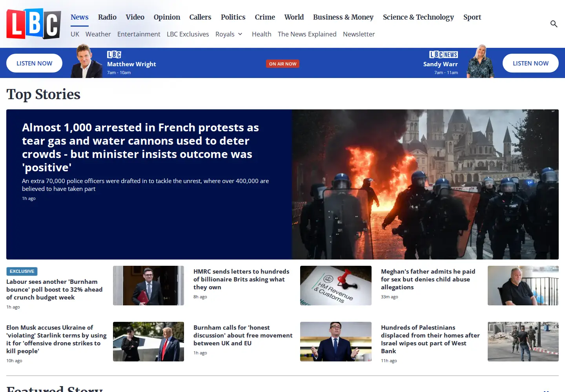The image size is (565, 392).
Task: Go to the Politics section
Action: point(233,17)
